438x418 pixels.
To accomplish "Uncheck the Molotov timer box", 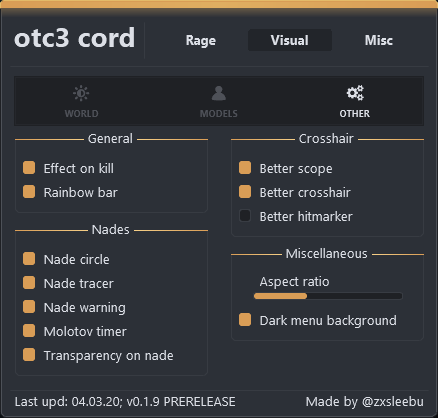I will 29,331.
